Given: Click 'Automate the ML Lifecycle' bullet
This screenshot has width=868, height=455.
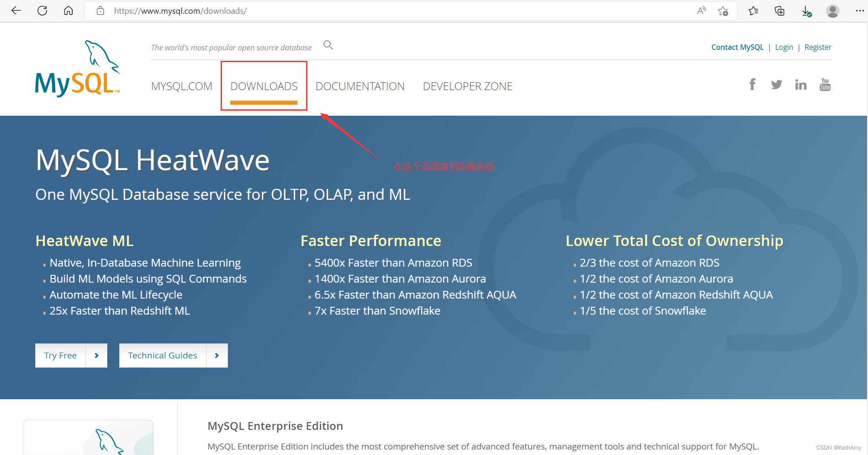Looking at the screenshot, I should pos(116,295).
